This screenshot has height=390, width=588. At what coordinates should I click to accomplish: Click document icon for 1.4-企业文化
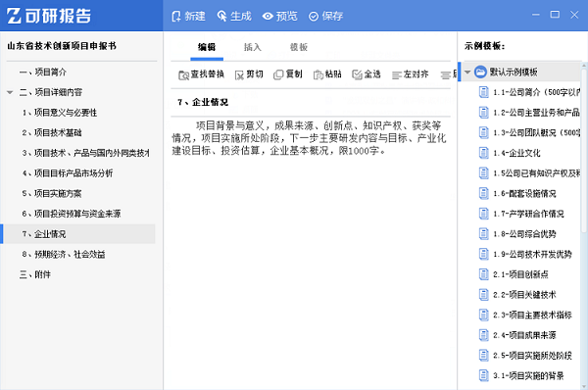tap(484, 153)
